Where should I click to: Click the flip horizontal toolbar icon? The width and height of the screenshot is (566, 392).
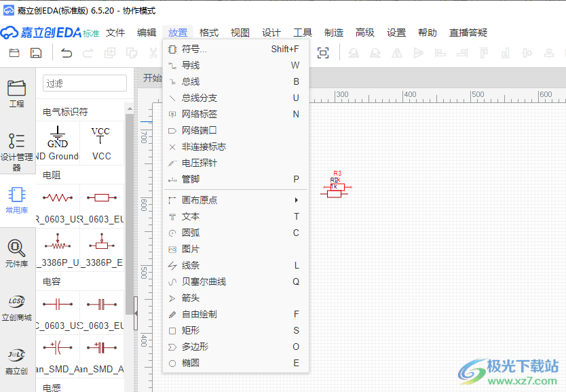point(397,53)
